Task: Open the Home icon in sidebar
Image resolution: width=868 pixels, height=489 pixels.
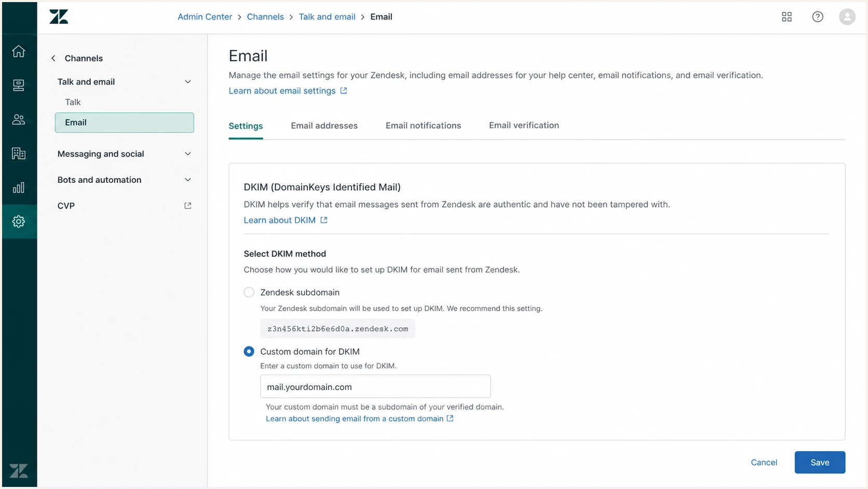Action: (x=19, y=51)
